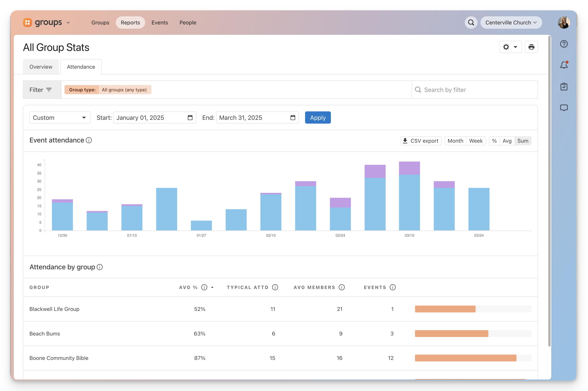Switch to the Overview tab

(41, 67)
